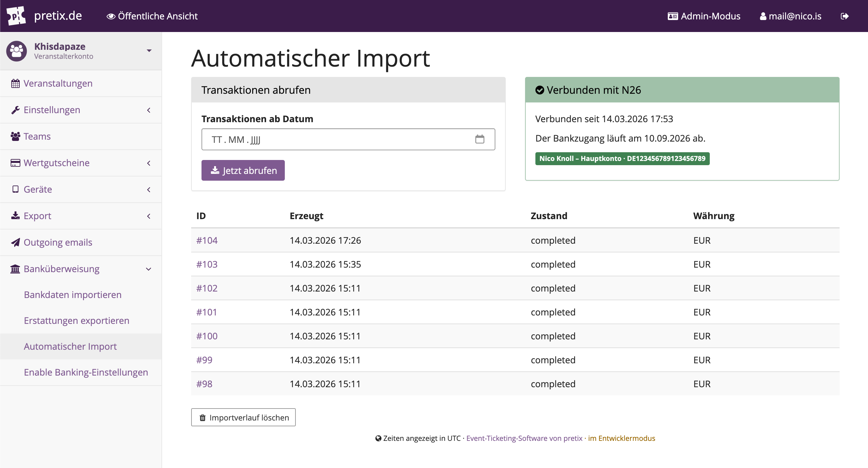Collapse the Banküberweisung submenu
This screenshot has width=868, height=468.
point(149,269)
